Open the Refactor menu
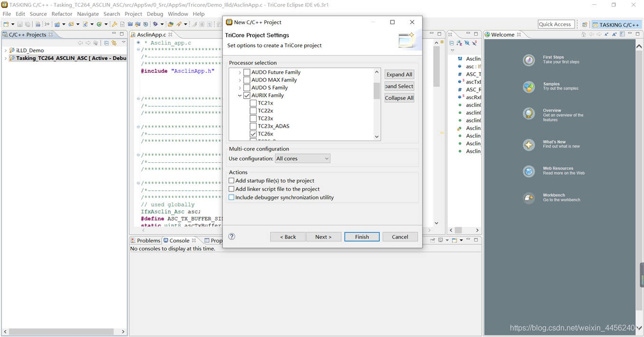This screenshot has width=644, height=337. click(x=62, y=14)
